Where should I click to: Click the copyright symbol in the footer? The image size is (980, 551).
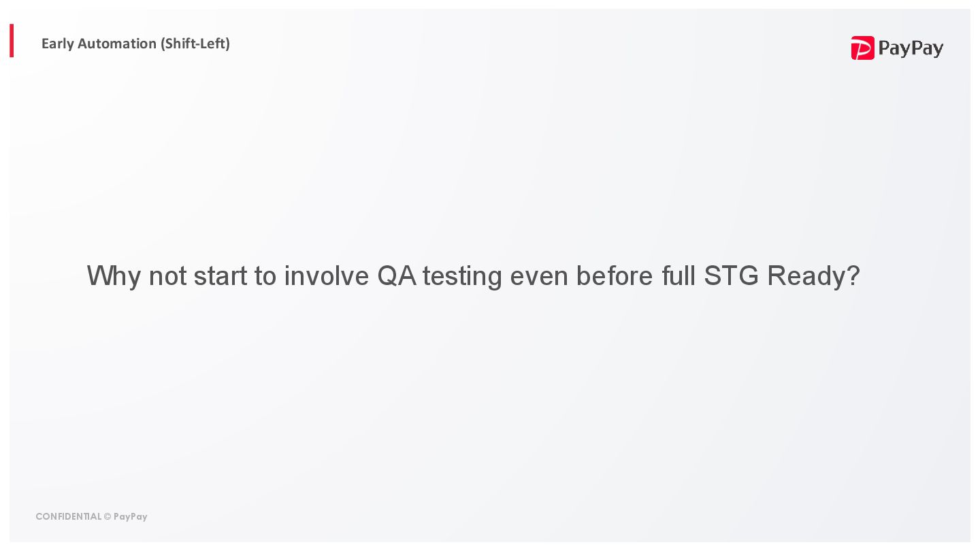[x=108, y=517]
